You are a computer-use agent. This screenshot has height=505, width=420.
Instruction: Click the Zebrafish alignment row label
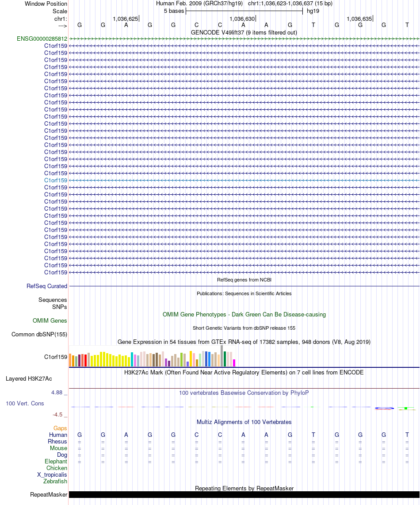pos(55,481)
